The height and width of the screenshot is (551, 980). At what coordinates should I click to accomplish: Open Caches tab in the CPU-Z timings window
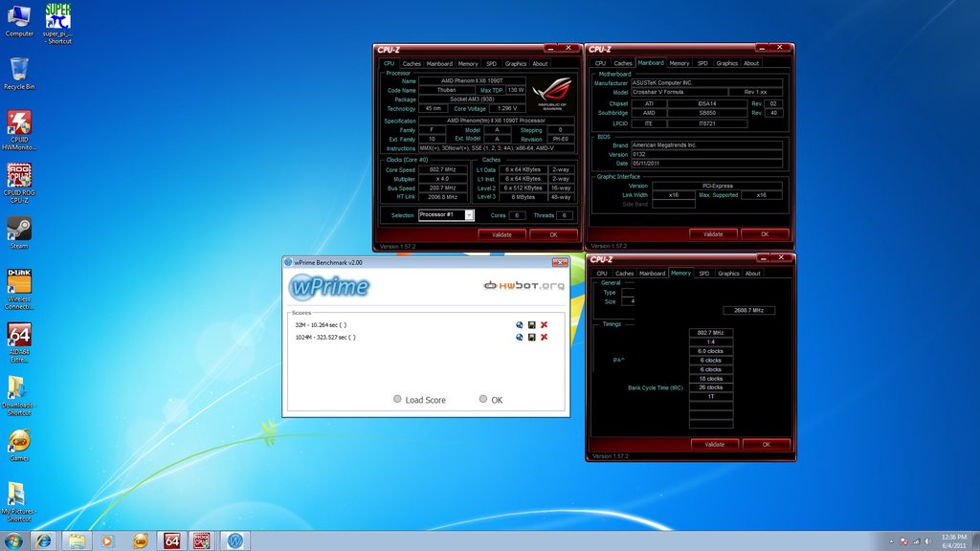pyautogui.click(x=624, y=273)
